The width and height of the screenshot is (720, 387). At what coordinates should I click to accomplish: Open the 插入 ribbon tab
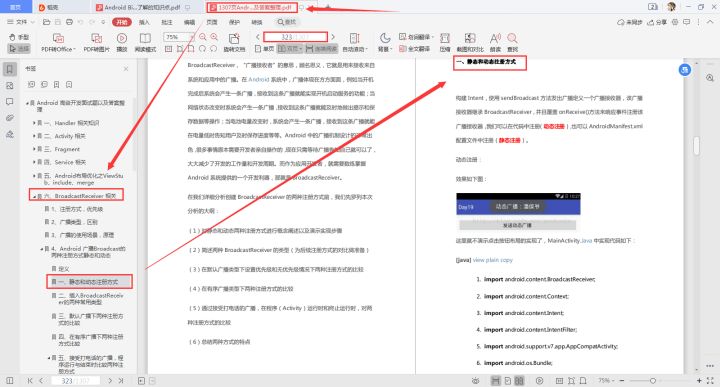(x=144, y=22)
